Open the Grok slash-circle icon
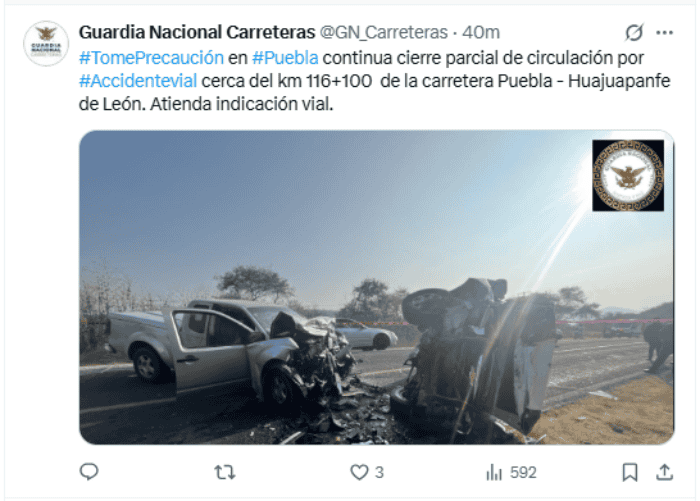This screenshot has width=700, height=501. [x=634, y=32]
